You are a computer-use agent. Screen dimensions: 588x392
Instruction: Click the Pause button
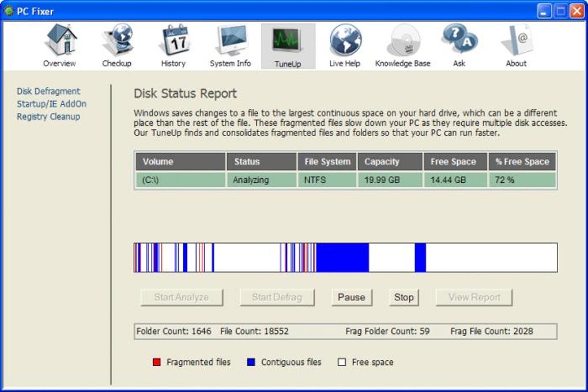[x=352, y=297]
